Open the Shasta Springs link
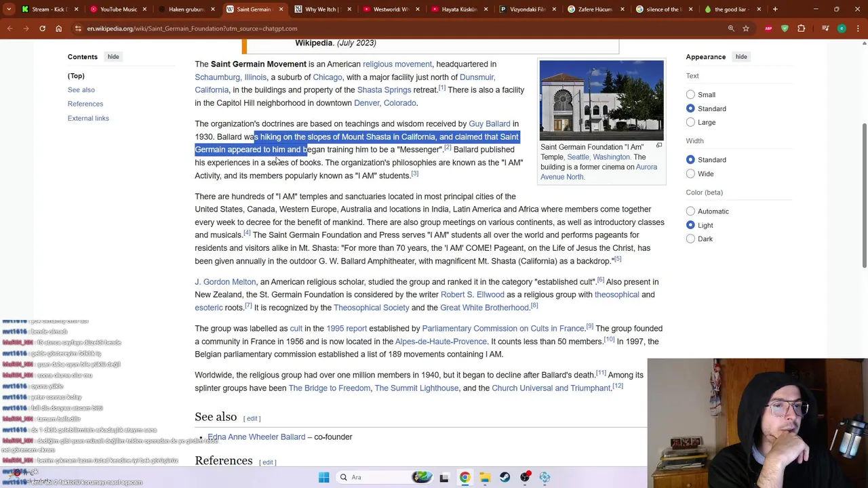 [384, 90]
